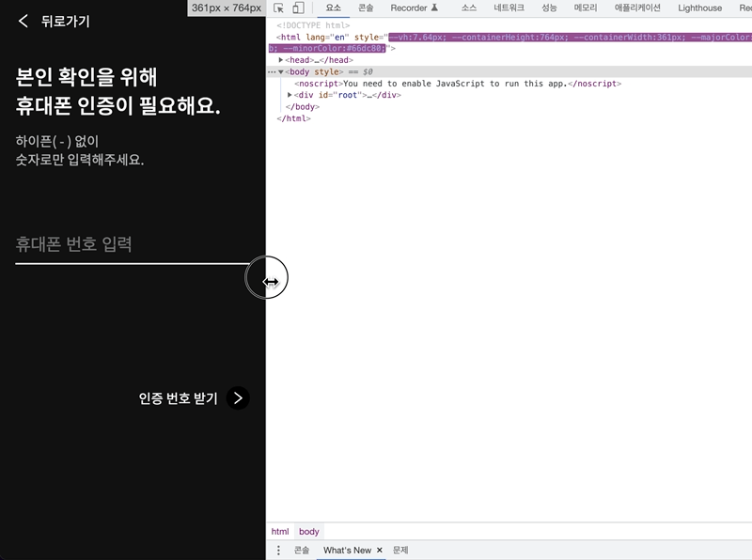Switch to the drawer 콘솔 tab
The width and height of the screenshot is (752, 560).
(302, 550)
